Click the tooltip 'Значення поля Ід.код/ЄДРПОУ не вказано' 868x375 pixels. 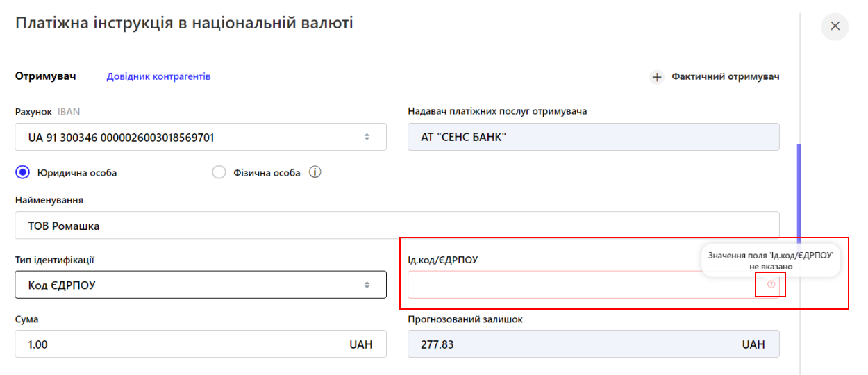(x=770, y=260)
